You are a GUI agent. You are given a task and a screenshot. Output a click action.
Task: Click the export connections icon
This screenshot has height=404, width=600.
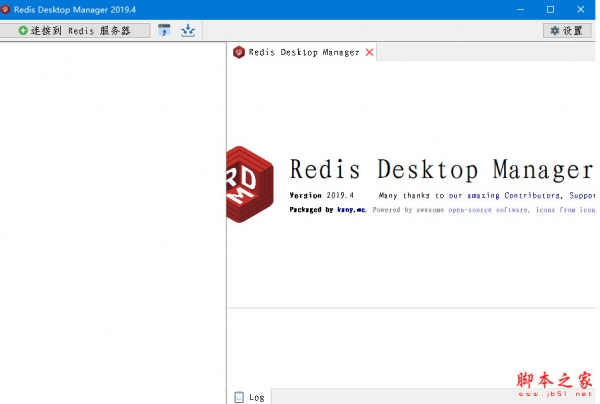(x=188, y=31)
